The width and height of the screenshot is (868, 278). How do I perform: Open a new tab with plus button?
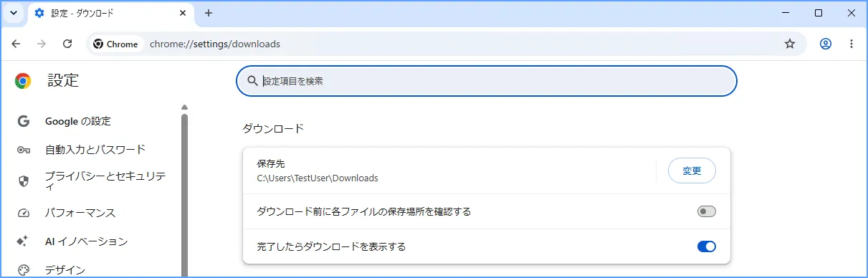pyautogui.click(x=209, y=13)
